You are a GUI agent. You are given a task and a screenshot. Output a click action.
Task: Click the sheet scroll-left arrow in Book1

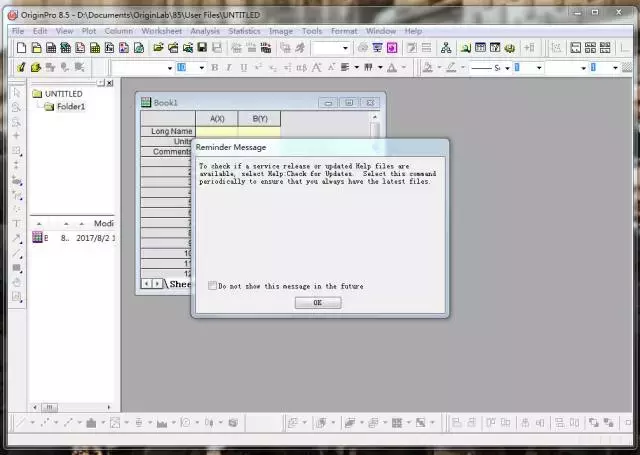pos(147,283)
